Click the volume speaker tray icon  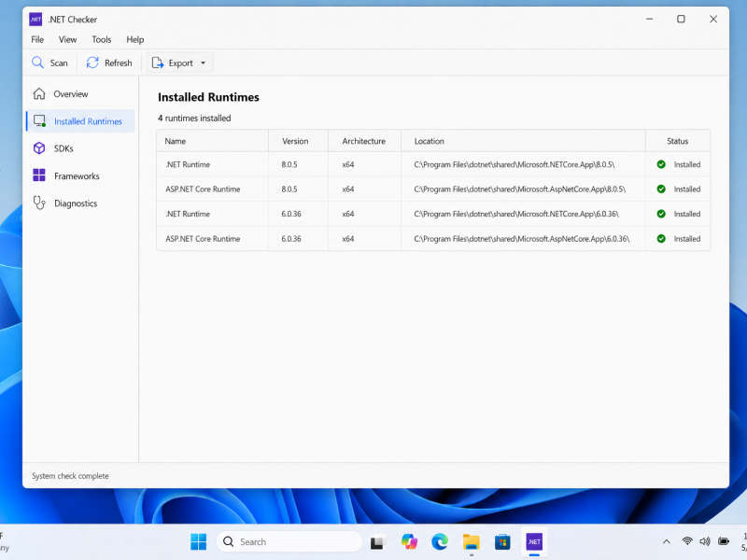[705, 541]
